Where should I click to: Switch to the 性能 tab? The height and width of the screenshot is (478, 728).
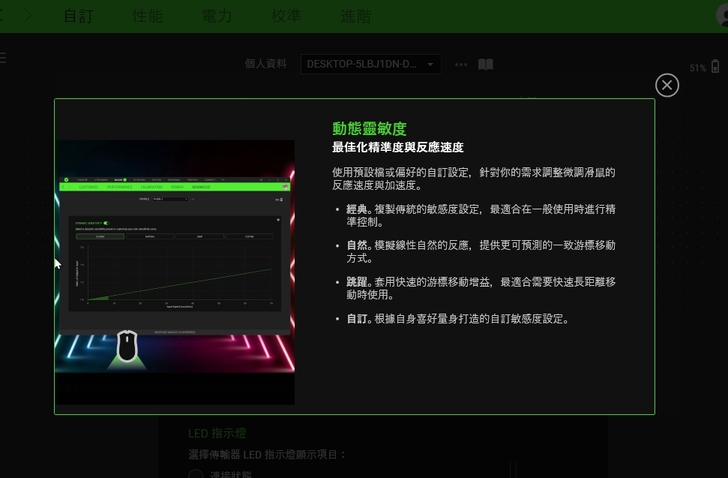point(148,16)
